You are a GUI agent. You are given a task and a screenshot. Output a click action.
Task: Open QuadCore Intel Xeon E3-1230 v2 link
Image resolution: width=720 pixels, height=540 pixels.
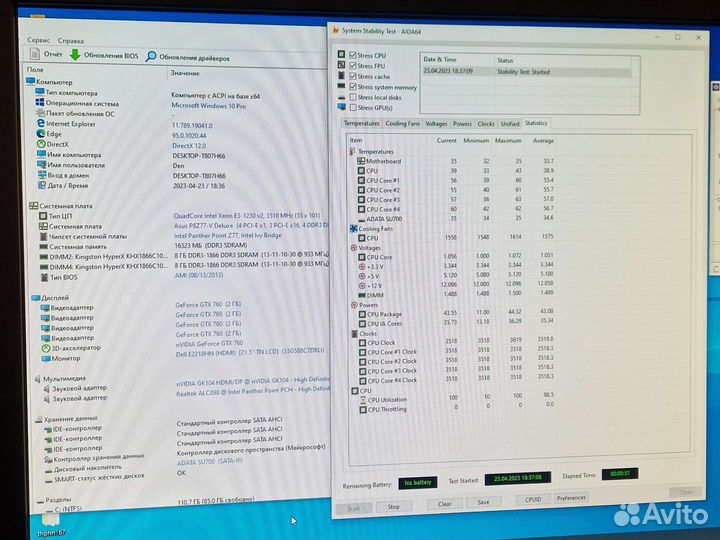pos(247,215)
